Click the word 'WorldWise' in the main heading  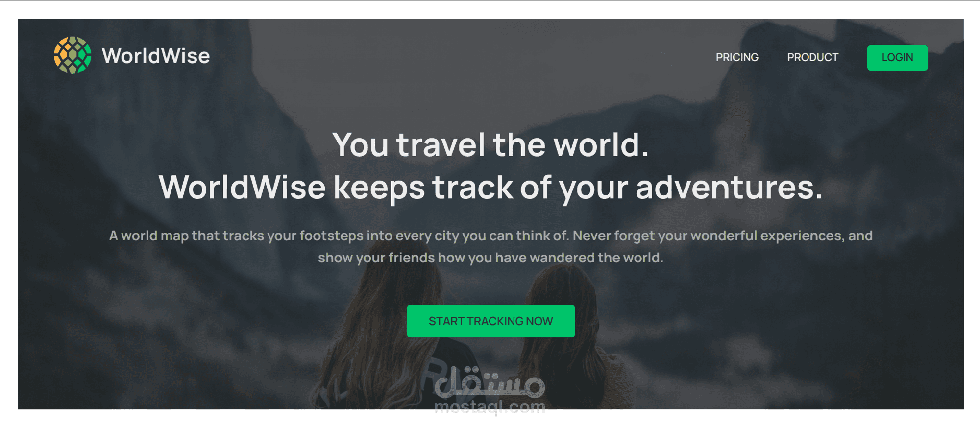point(242,188)
